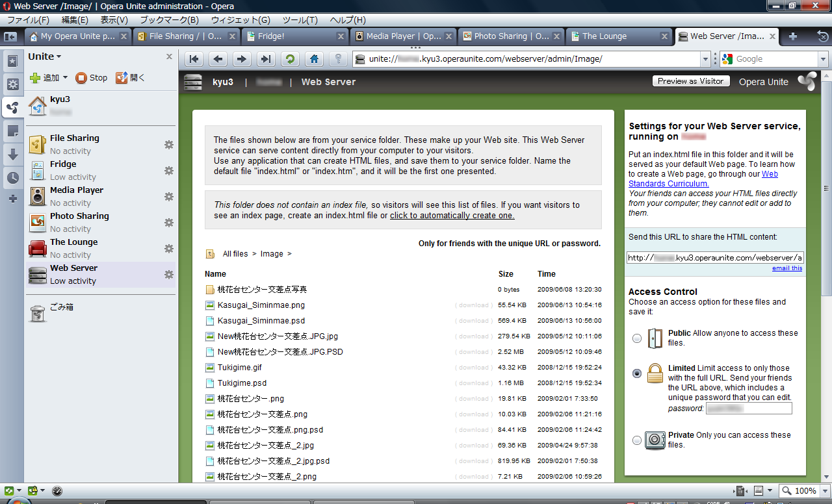This screenshot has width=832, height=504.
Task: Click the Preview as Visitor button
Action: (690, 81)
